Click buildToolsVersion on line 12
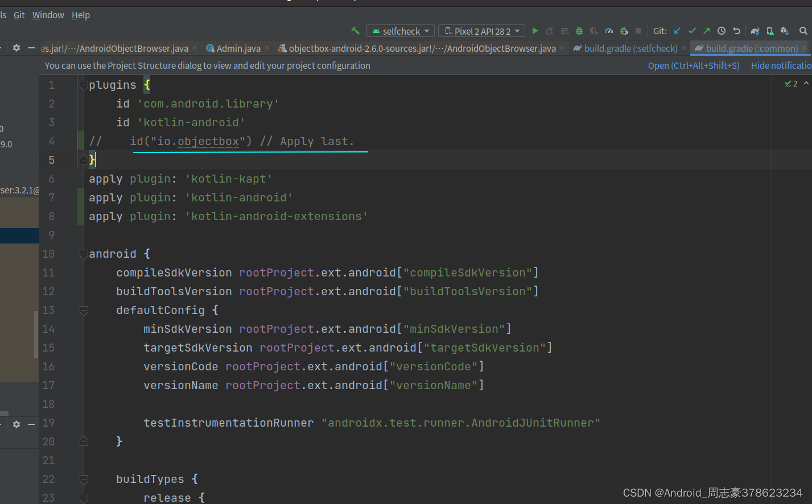Screen dimensions: 812x504 point(174,291)
